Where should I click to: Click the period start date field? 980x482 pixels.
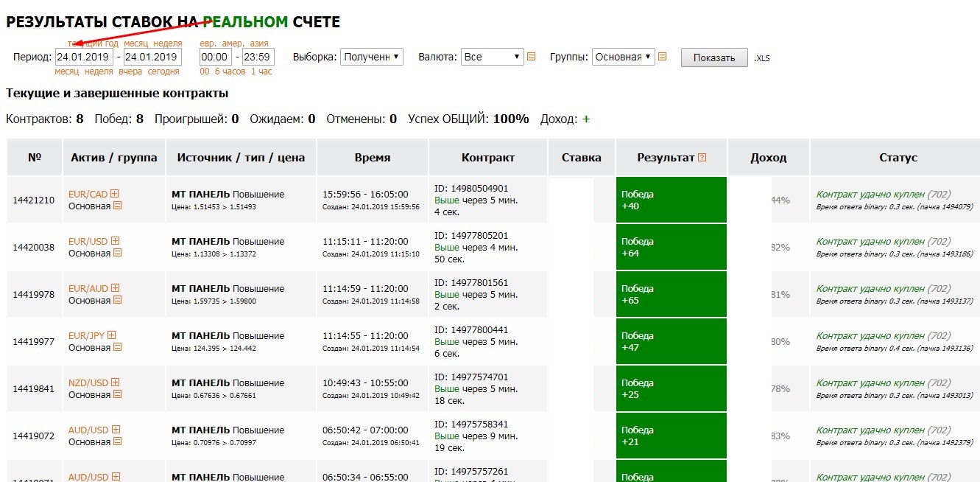pos(84,57)
